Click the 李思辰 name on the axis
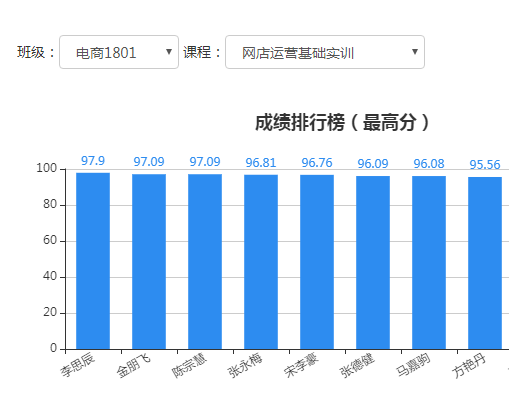Viewport: 509px width, 400px height. point(78,365)
